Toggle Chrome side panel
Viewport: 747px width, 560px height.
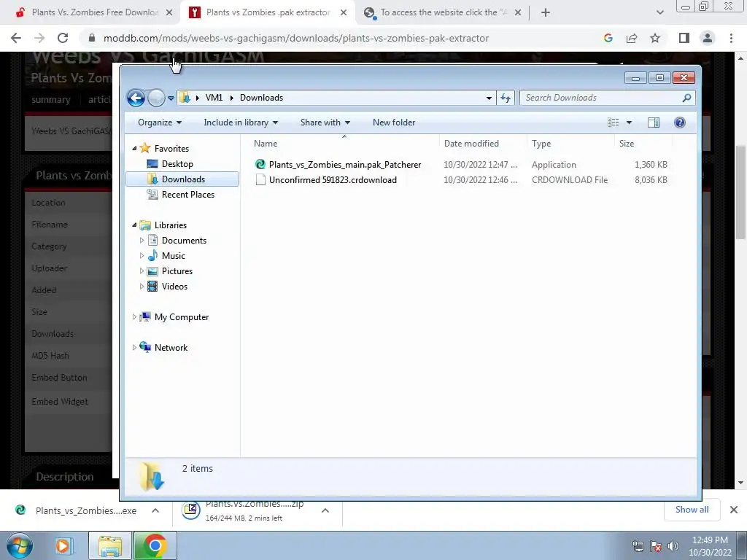tap(684, 38)
